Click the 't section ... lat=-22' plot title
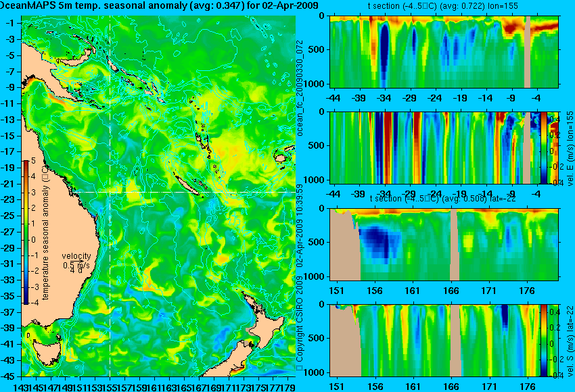 point(443,199)
